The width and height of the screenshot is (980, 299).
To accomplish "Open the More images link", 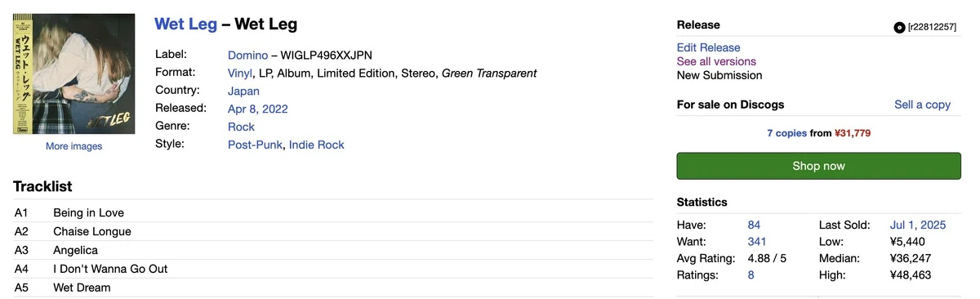I will (x=74, y=146).
